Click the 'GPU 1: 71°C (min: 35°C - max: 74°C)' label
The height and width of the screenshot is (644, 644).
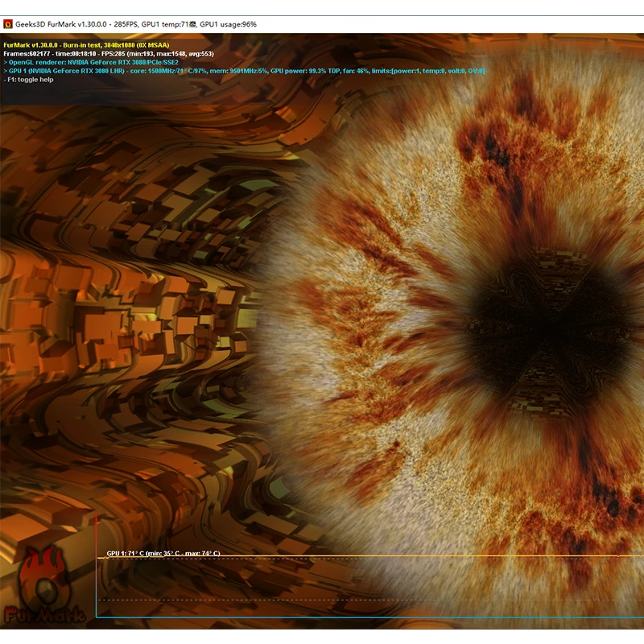tap(163, 553)
